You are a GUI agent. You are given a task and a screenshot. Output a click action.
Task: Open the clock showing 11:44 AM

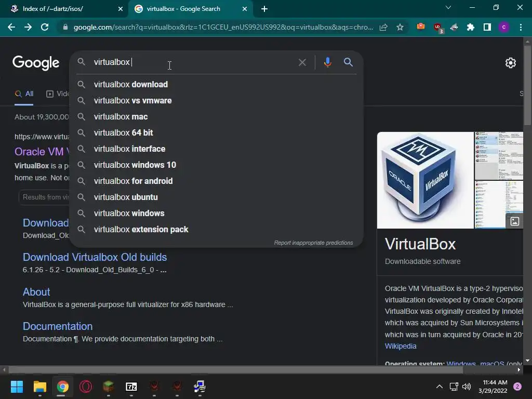pyautogui.click(x=493, y=387)
